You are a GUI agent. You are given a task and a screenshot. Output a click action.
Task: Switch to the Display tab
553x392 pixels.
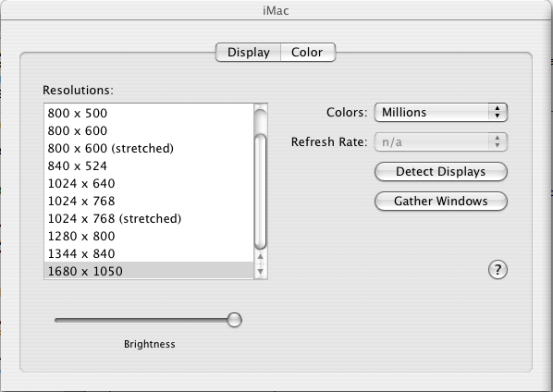coord(248,52)
